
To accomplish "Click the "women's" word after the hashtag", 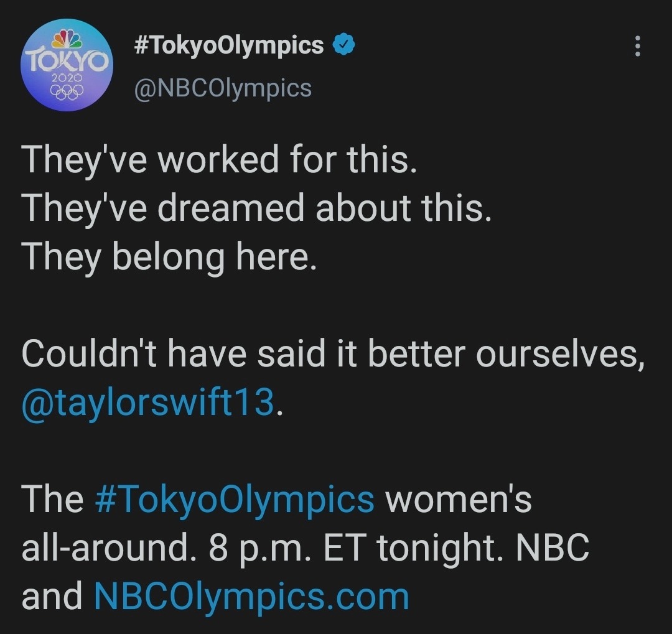I will (x=459, y=500).
